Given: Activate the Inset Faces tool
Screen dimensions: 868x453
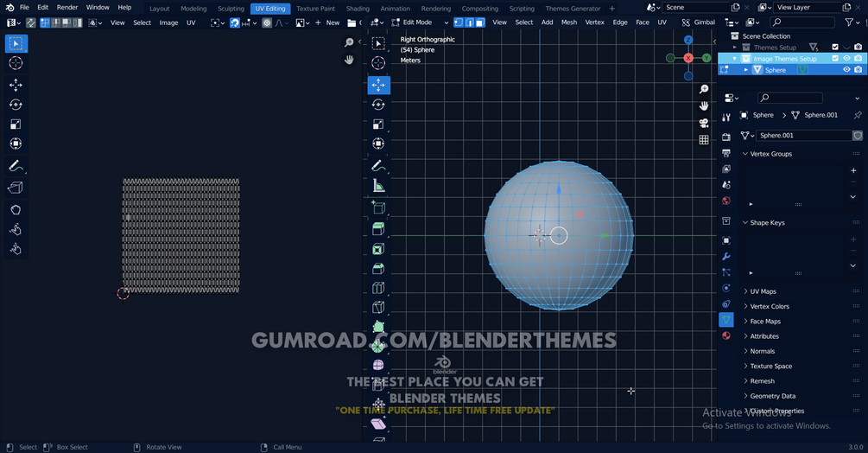Looking at the screenshot, I should pos(378,249).
